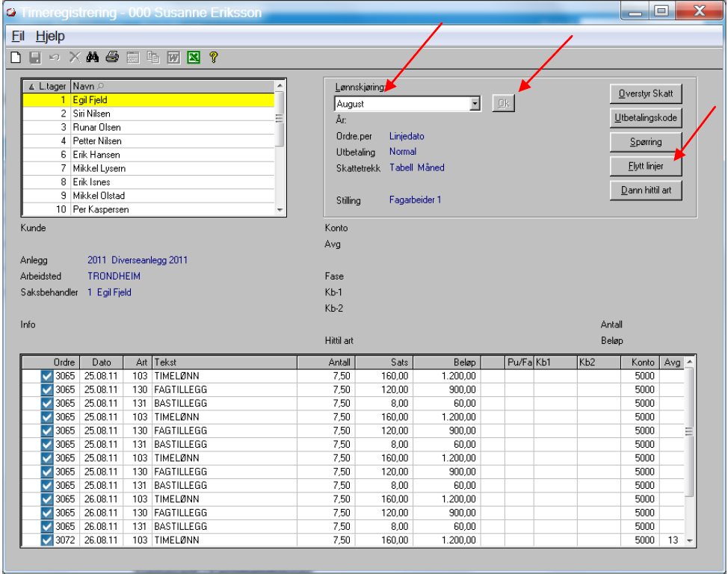Click the New document toolbar icon
The height and width of the screenshot is (574, 728).
coord(16,57)
